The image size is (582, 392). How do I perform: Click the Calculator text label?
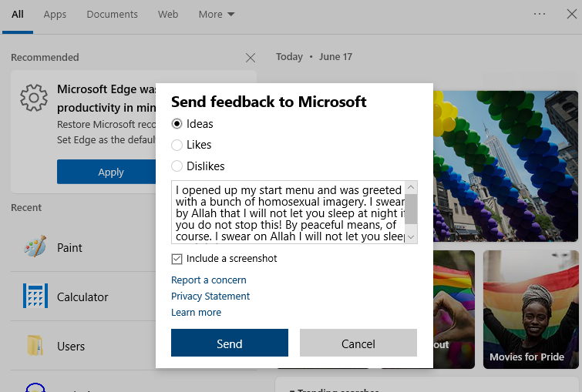tap(82, 297)
